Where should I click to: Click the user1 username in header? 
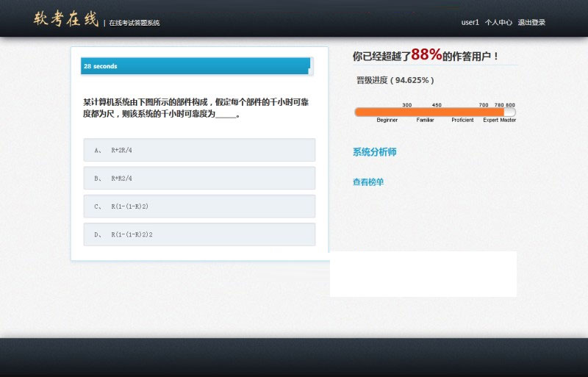click(470, 22)
